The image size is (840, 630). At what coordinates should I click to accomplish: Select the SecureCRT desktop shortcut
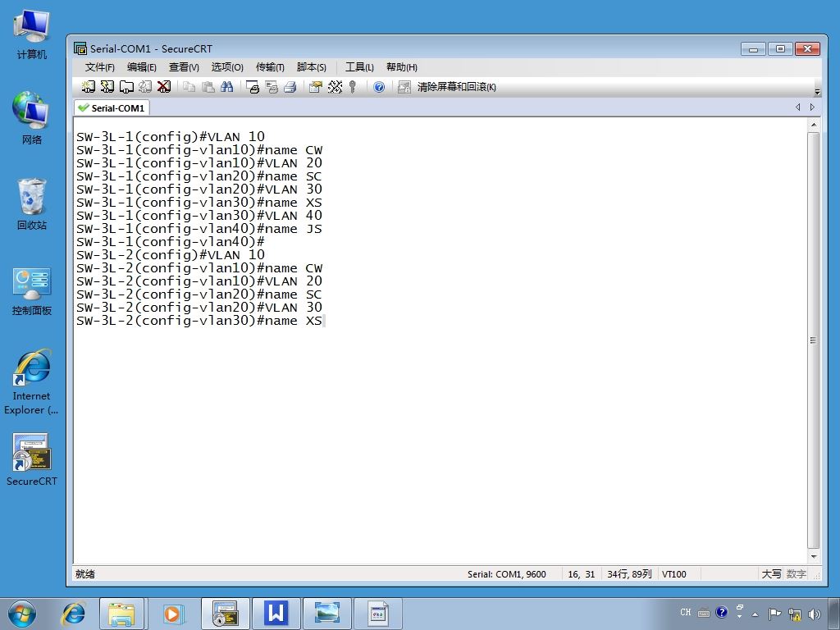32,459
